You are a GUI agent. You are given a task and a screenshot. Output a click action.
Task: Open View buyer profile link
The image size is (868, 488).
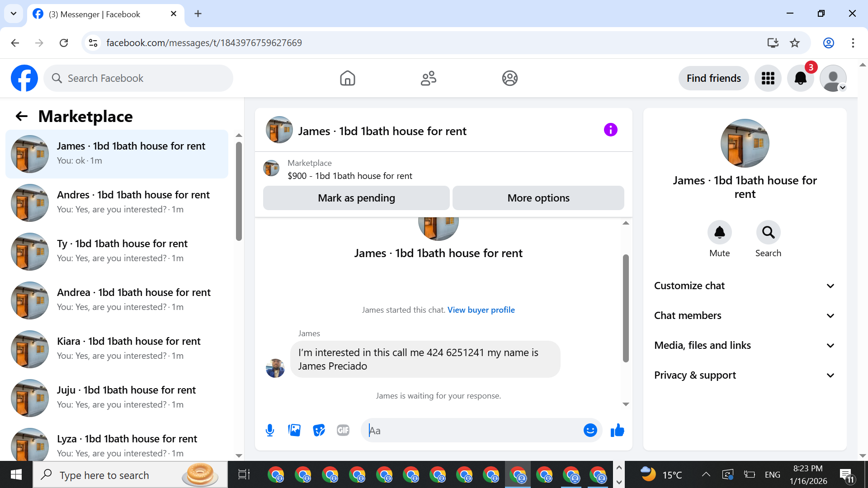pos(481,310)
